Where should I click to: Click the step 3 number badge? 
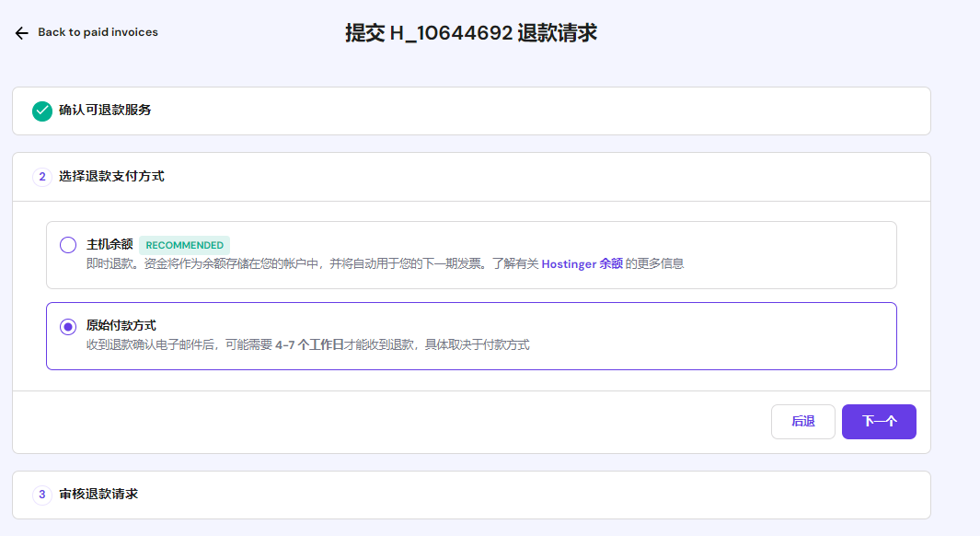pyautogui.click(x=42, y=495)
